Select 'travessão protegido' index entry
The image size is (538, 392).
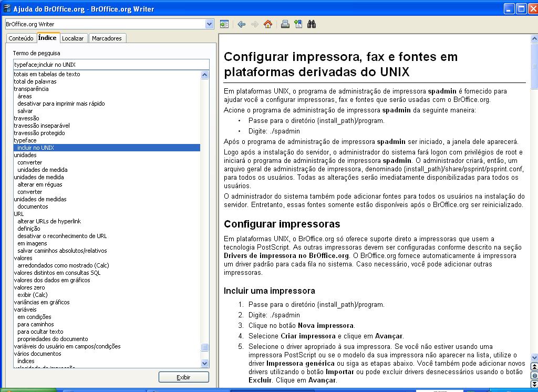39,133
